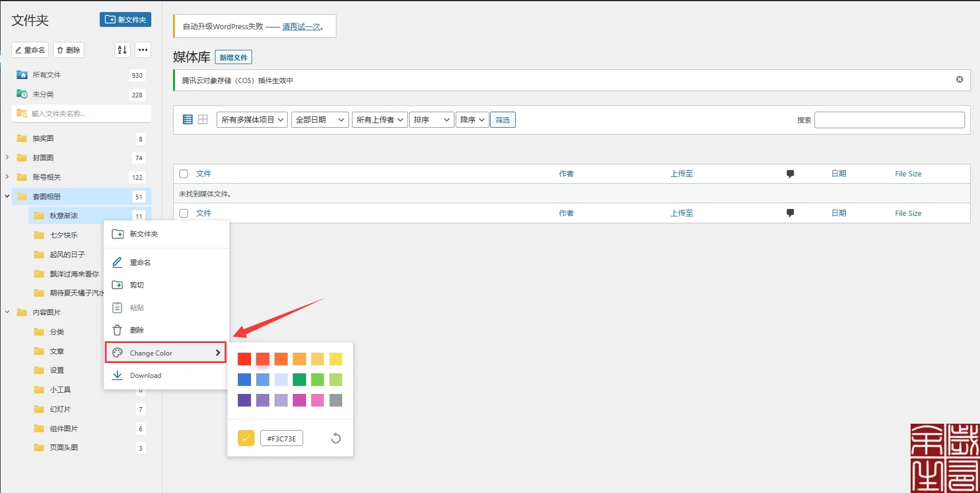Open the 所有上传者 uploader dropdown
The height and width of the screenshot is (493, 980).
pos(380,120)
